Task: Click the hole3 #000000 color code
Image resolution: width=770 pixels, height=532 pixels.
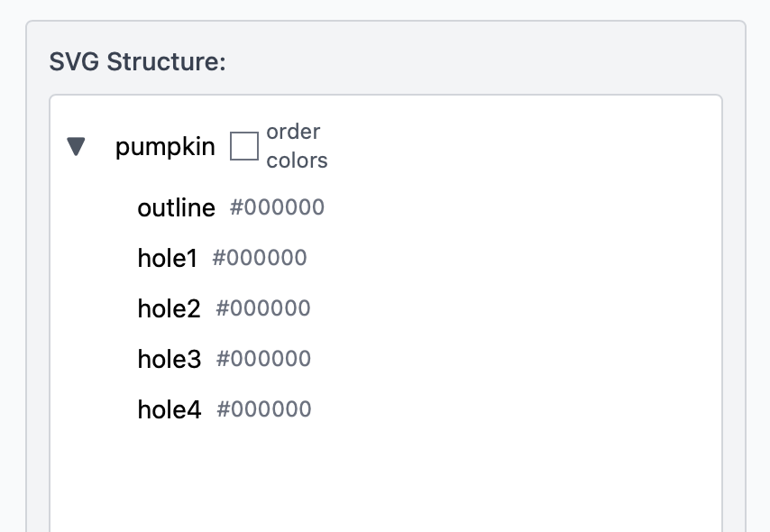Action: (x=263, y=360)
